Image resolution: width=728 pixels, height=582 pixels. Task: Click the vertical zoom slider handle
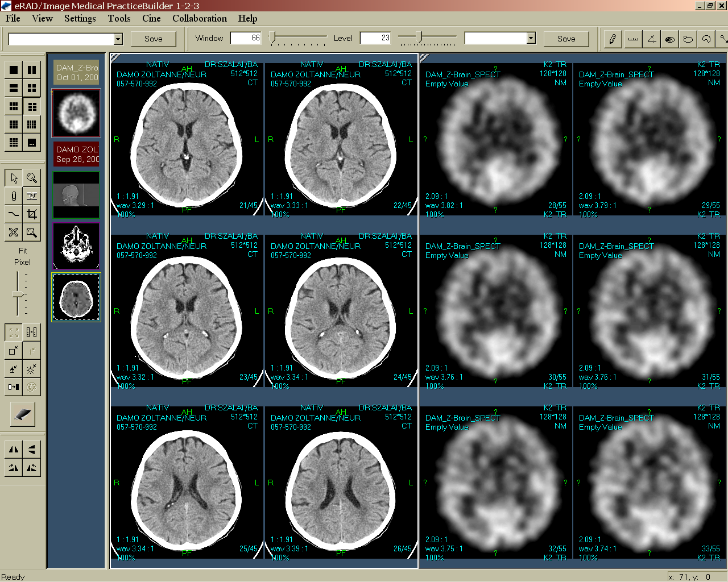(x=18, y=294)
